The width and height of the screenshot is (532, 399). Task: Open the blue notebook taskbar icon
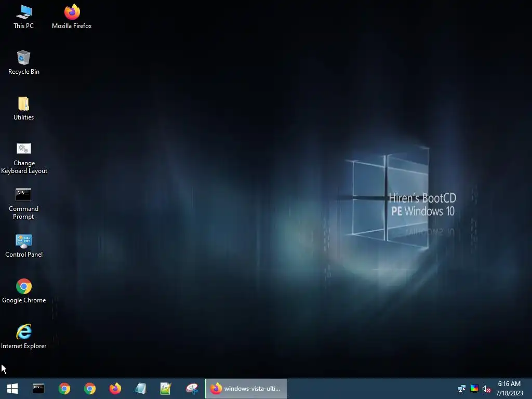click(x=141, y=389)
